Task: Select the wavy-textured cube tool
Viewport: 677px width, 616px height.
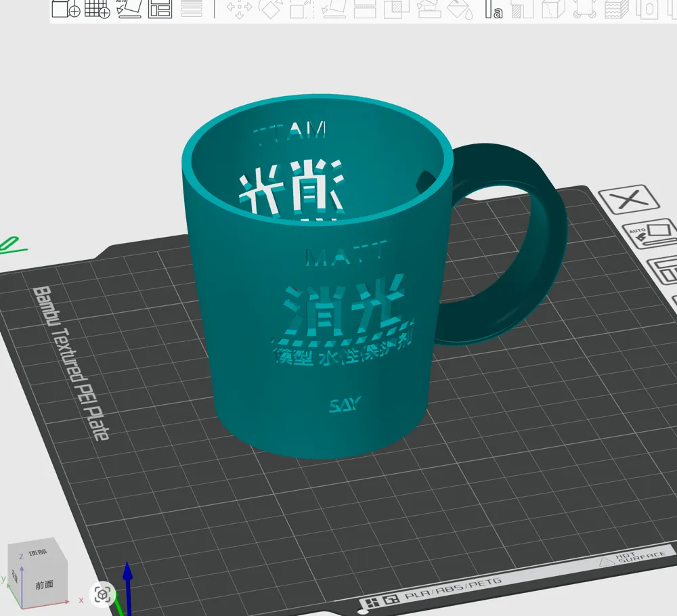Action: click(617, 9)
